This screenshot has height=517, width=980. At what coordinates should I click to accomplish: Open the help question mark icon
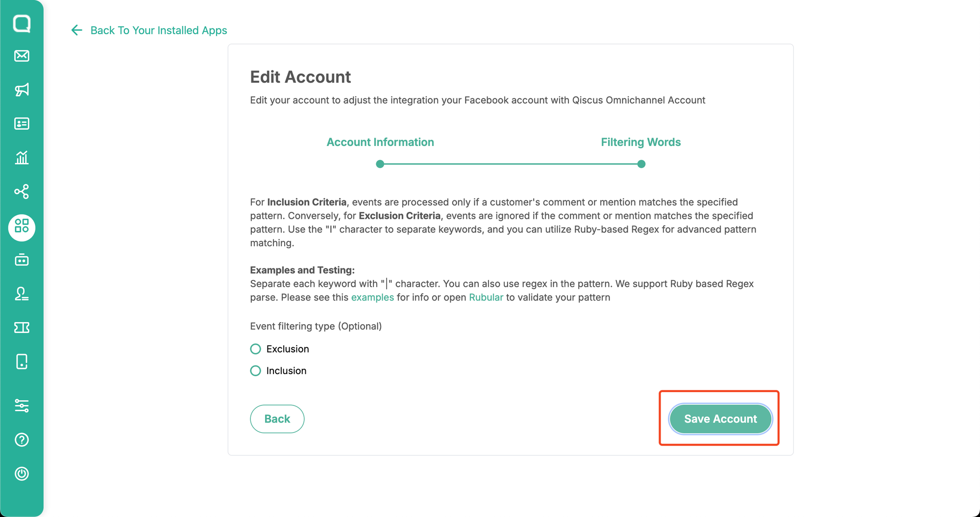pyautogui.click(x=22, y=440)
